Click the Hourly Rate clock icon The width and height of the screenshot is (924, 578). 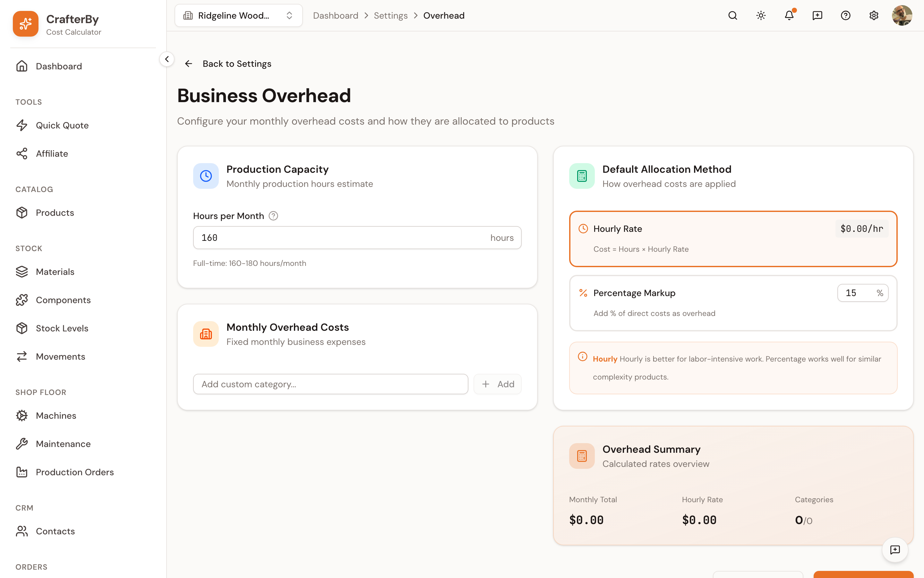click(x=583, y=229)
